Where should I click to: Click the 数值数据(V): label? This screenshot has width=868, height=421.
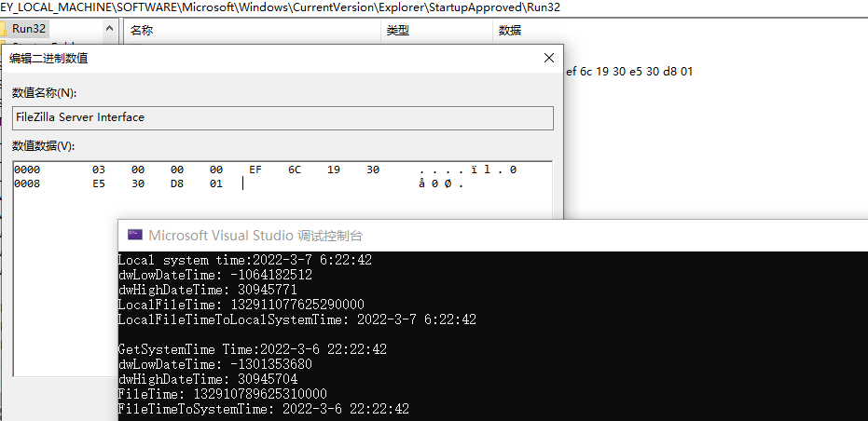point(43,146)
